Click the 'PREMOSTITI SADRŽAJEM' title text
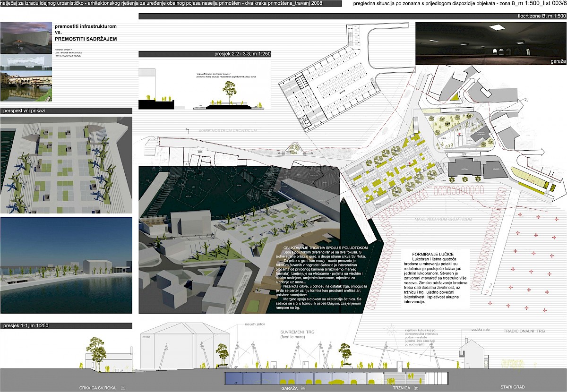The height and width of the screenshot is (392, 567). [x=85, y=38]
